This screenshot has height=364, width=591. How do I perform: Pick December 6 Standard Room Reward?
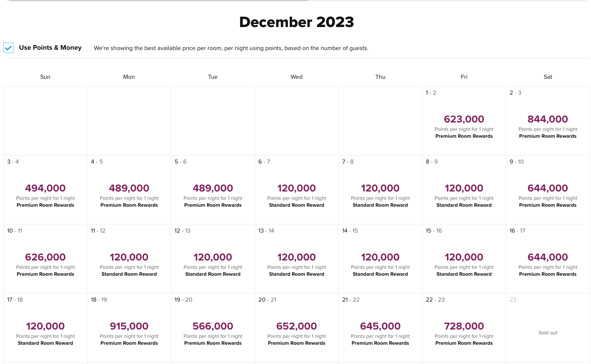pos(296,188)
